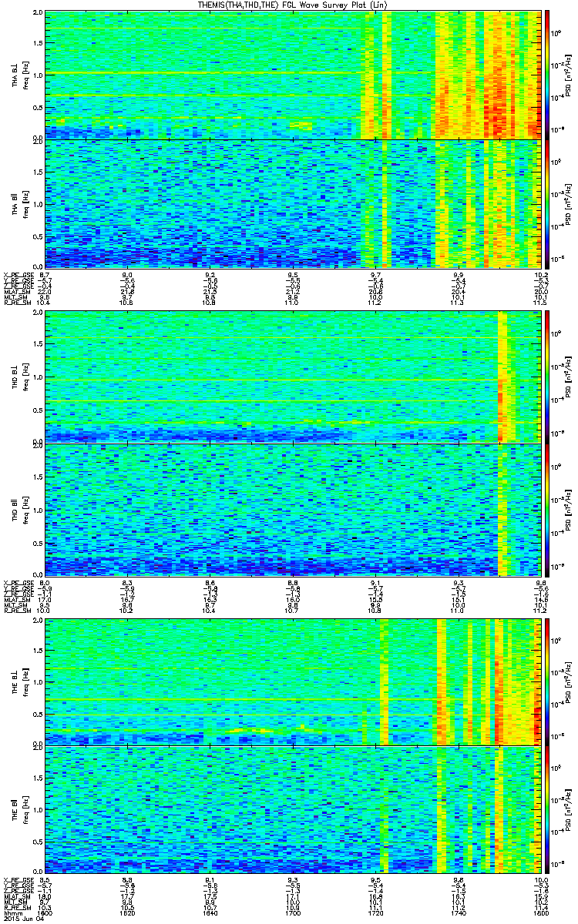Click X_RE_GSE row label below the THA panels

pos(17,275)
